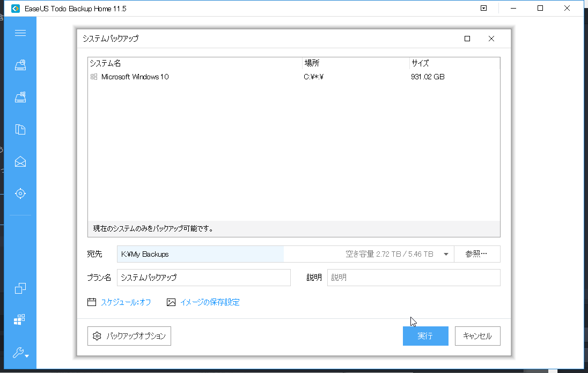Image resolution: width=588 pixels, height=373 pixels.
Task: Select the System Backup sidebar icon
Action: 20,98
